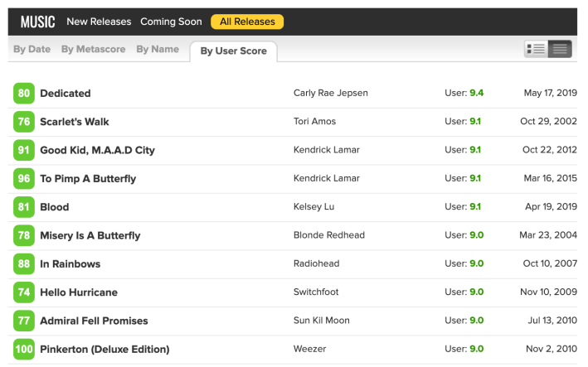Image resolution: width=588 pixels, height=367 pixels.
Task: Open To Pimp A Butterfly album page
Action: tap(88, 178)
